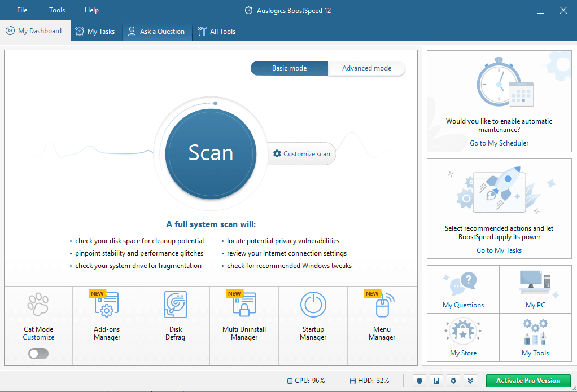This screenshot has height=392, width=577.
Task: Open My Store from the sidebar
Action: click(x=462, y=337)
